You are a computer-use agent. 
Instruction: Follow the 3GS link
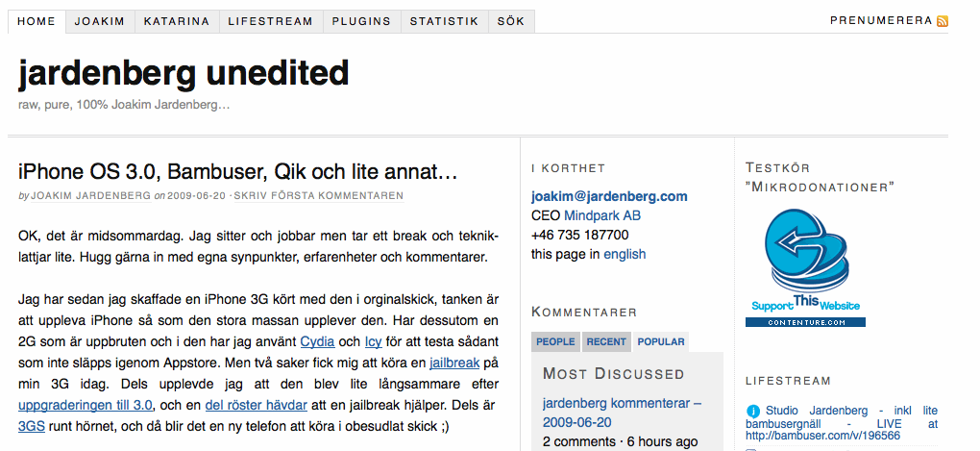click(32, 427)
